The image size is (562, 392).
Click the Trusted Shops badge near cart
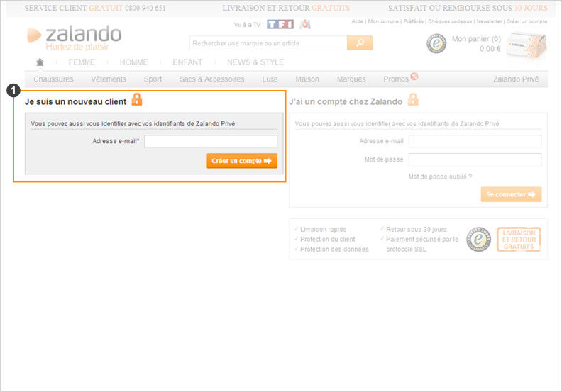coord(436,43)
